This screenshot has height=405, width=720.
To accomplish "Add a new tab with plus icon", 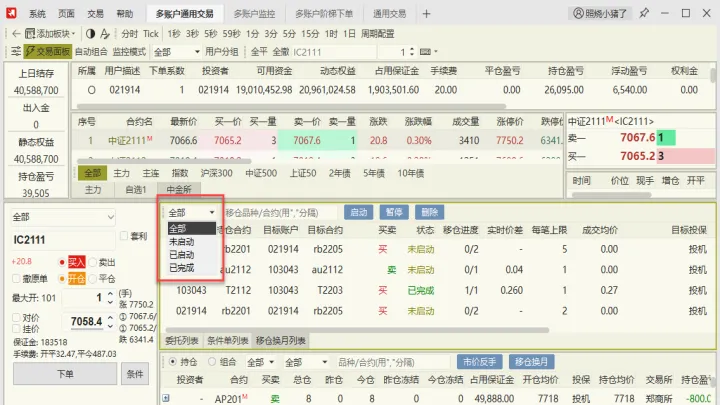I will click(x=426, y=14).
